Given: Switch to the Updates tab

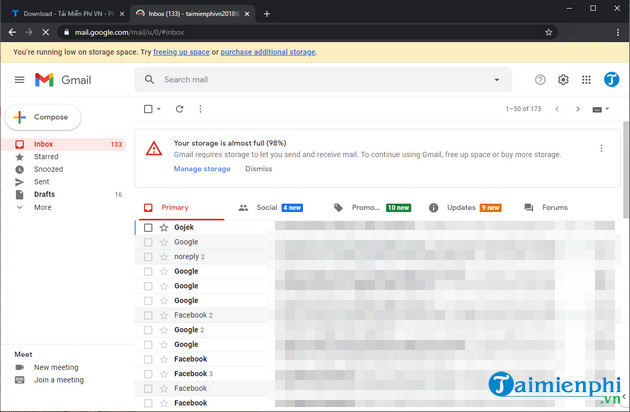Looking at the screenshot, I should click(x=465, y=207).
